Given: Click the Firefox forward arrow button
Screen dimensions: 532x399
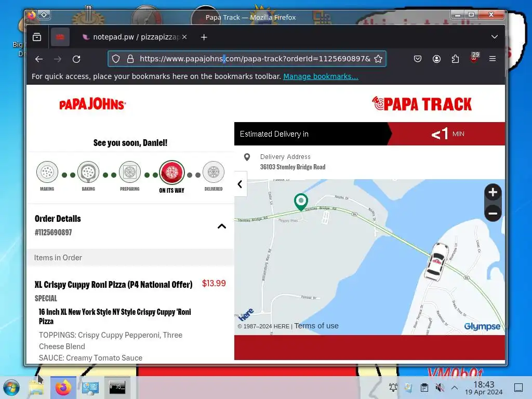Looking at the screenshot, I should click(x=58, y=59).
